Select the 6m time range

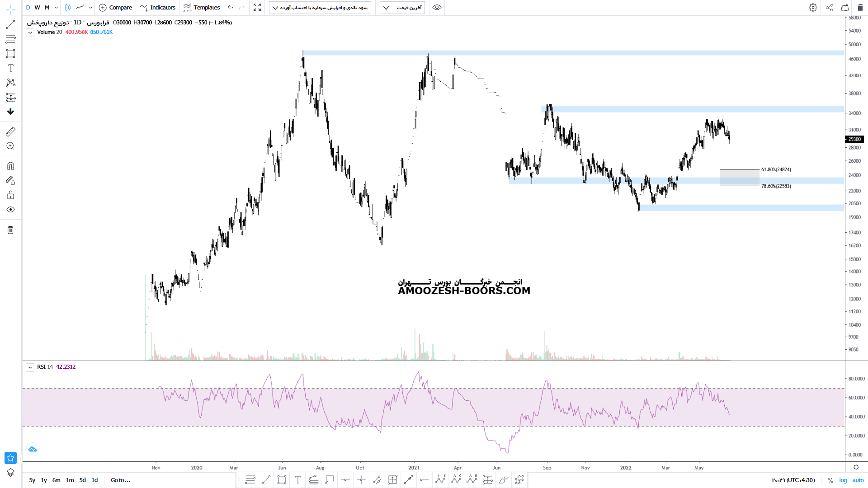pos(56,480)
